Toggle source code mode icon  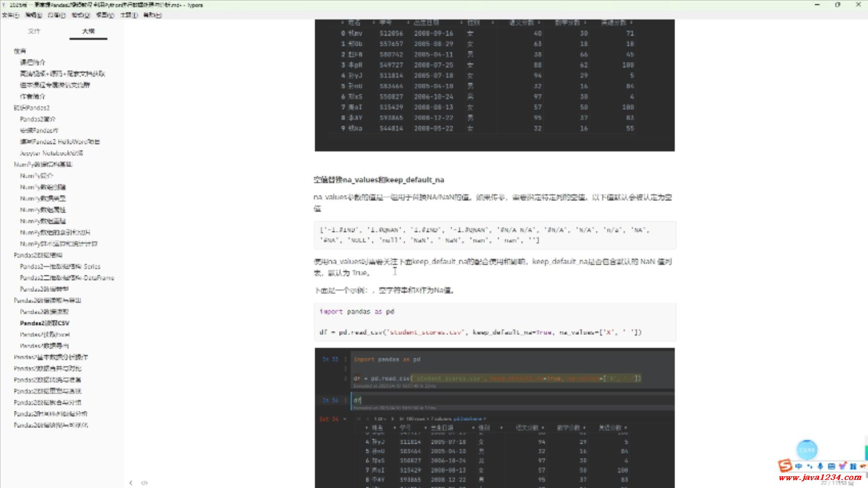(144, 483)
